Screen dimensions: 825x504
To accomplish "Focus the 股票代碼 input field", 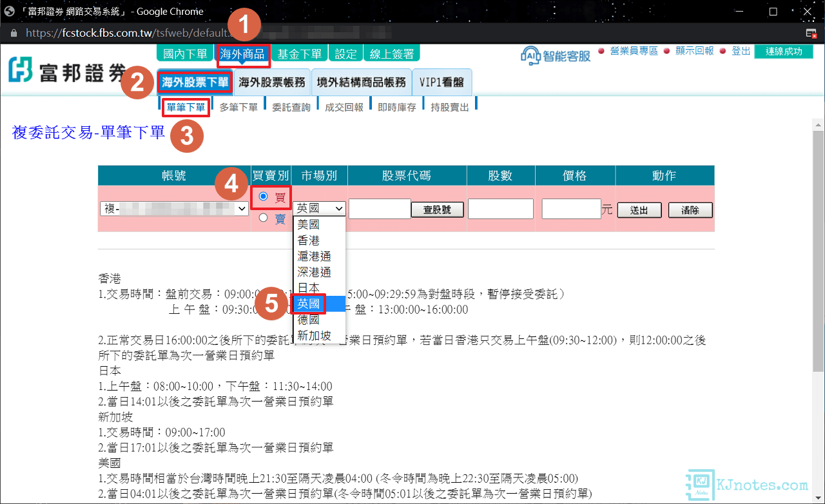I will [380, 209].
